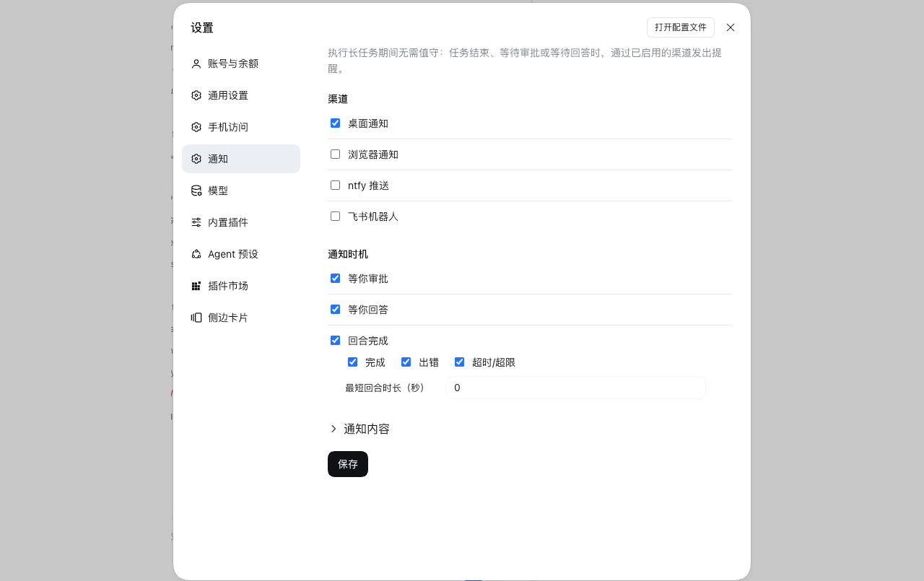Image resolution: width=924 pixels, height=581 pixels.
Task: Uncheck the 完成 sub-option
Action: (352, 362)
